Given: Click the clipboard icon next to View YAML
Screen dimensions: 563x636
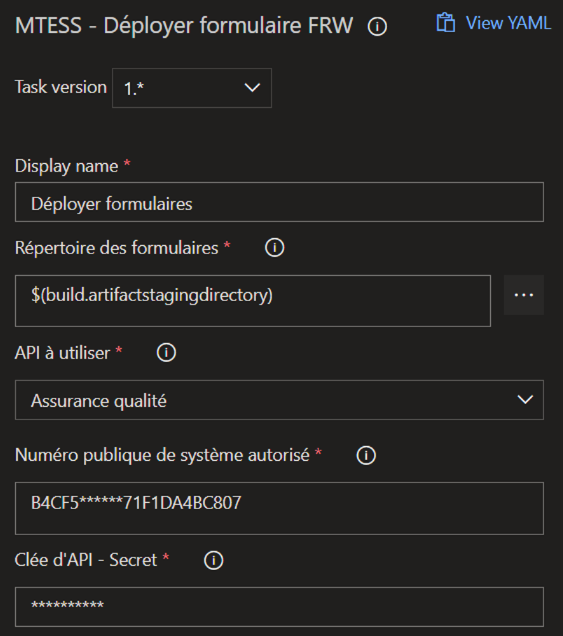Looking at the screenshot, I should tap(445, 23).
